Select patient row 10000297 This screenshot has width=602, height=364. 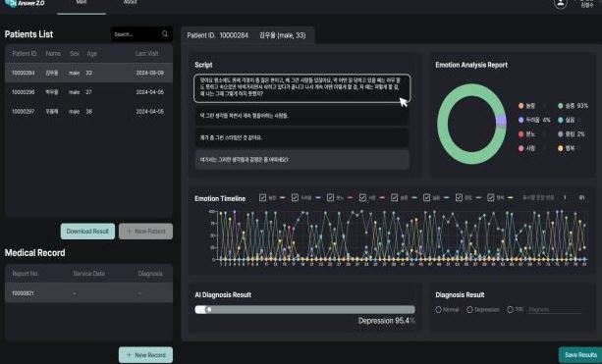pyautogui.click(x=88, y=112)
